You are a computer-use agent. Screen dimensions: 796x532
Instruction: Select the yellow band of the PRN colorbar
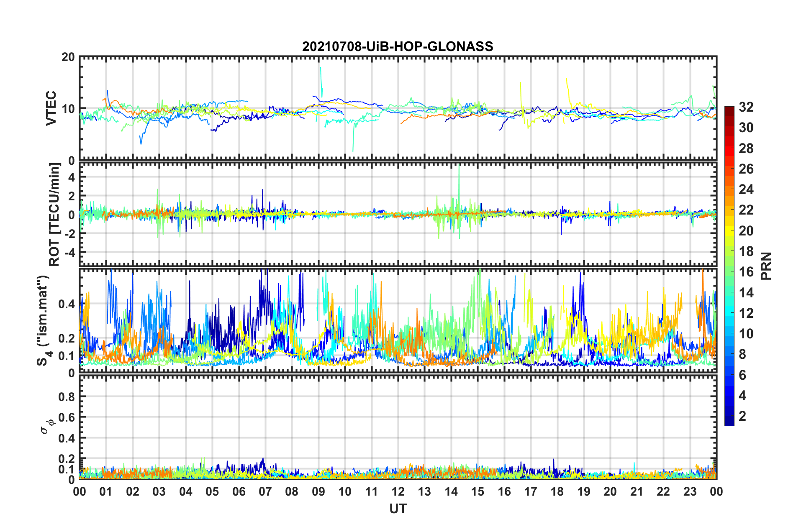(x=729, y=230)
